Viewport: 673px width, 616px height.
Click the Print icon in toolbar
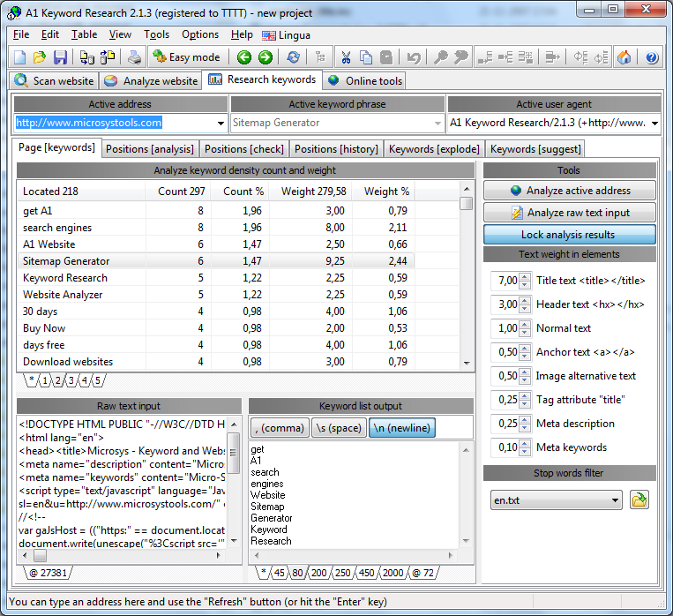(x=134, y=57)
